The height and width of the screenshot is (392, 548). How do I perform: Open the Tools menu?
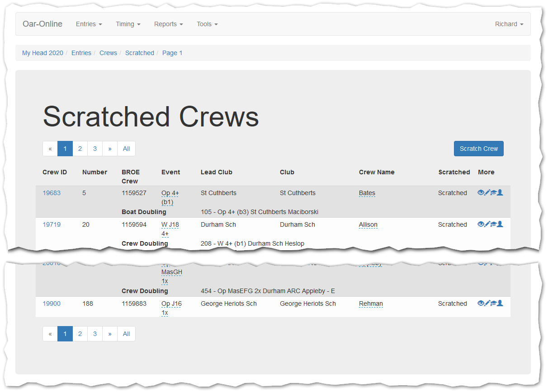[207, 24]
